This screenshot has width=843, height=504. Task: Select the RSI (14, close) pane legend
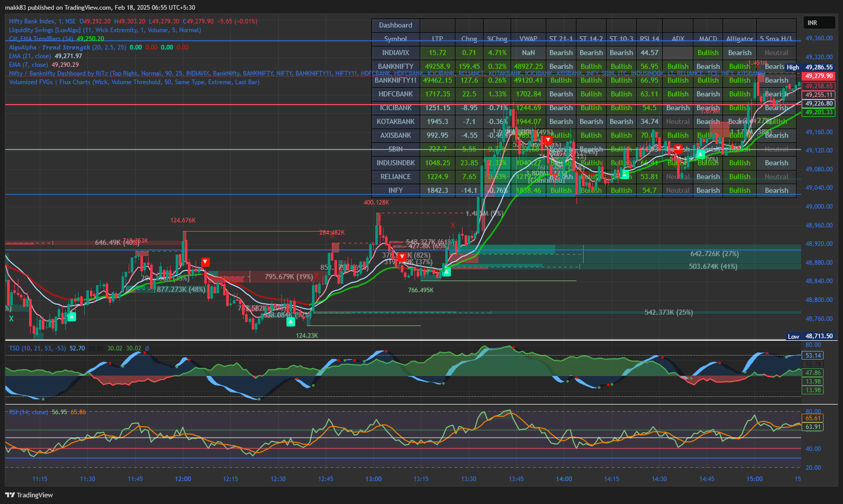29,412
